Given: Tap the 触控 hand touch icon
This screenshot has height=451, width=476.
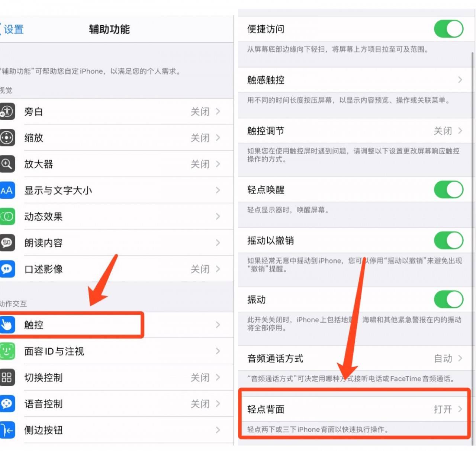Looking at the screenshot, I should (x=7, y=325).
